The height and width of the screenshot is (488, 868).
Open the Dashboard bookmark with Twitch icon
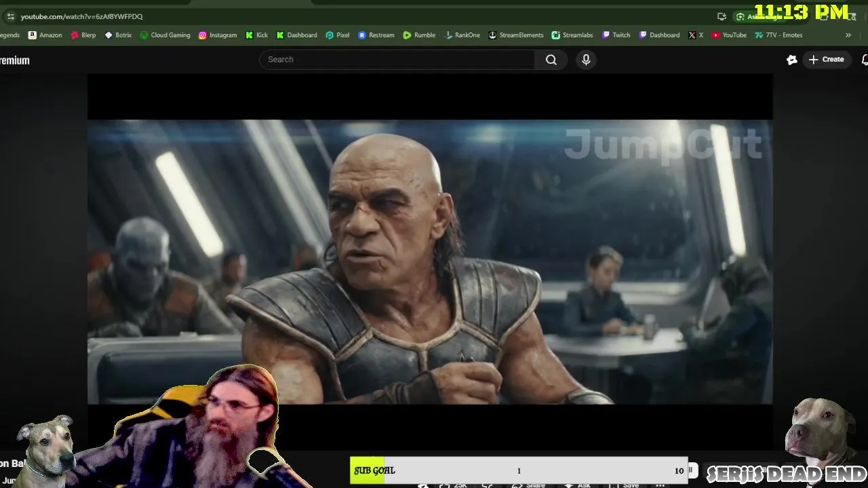[x=659, y=35]
